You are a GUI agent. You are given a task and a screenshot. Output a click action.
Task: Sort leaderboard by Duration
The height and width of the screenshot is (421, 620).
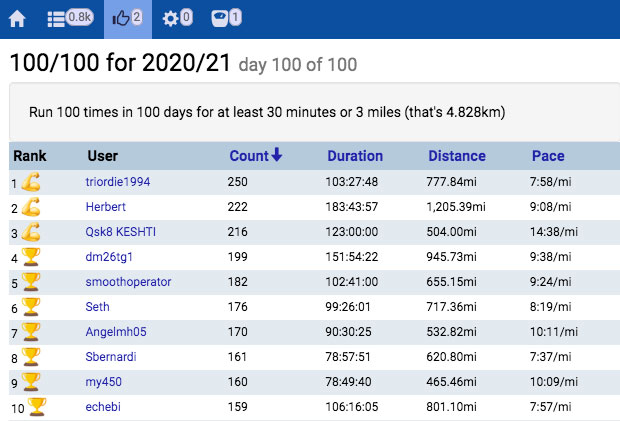coord(355,156)
